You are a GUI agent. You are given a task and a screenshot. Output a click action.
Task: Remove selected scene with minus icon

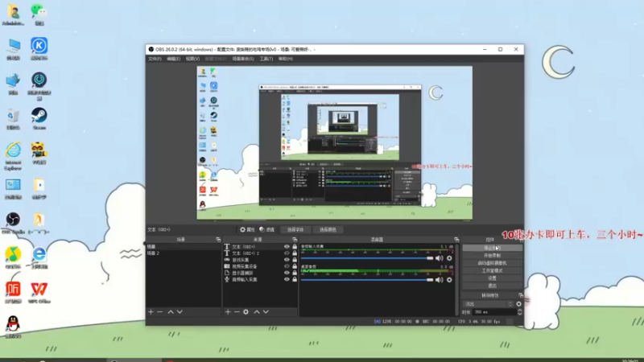pos(159,312)
